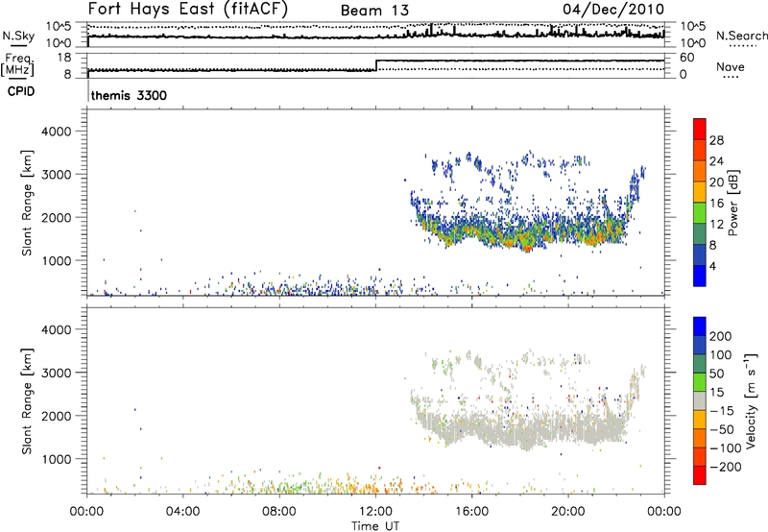Pick the dark blue top Velocity color segment
768x532 pixels.
700,326
